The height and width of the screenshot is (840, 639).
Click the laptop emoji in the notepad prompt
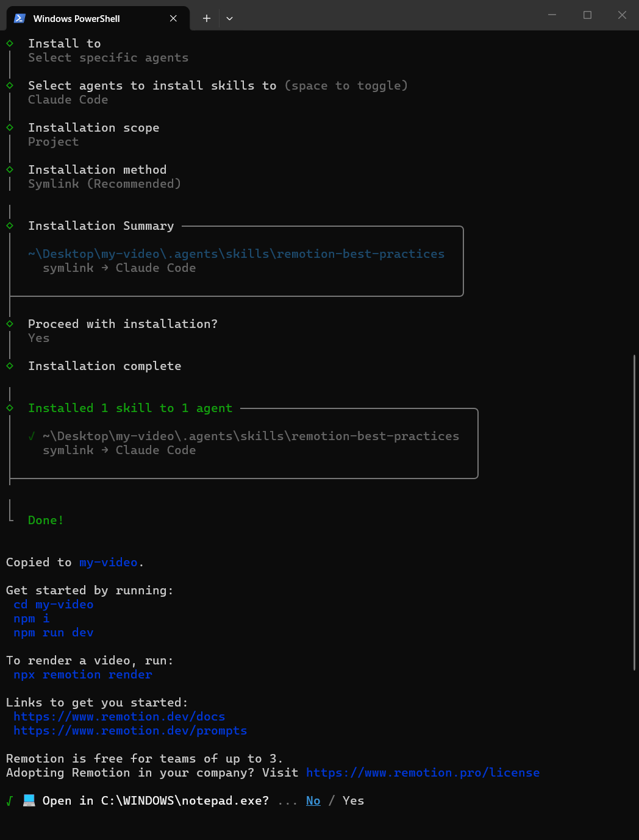[x=29, y=800]
